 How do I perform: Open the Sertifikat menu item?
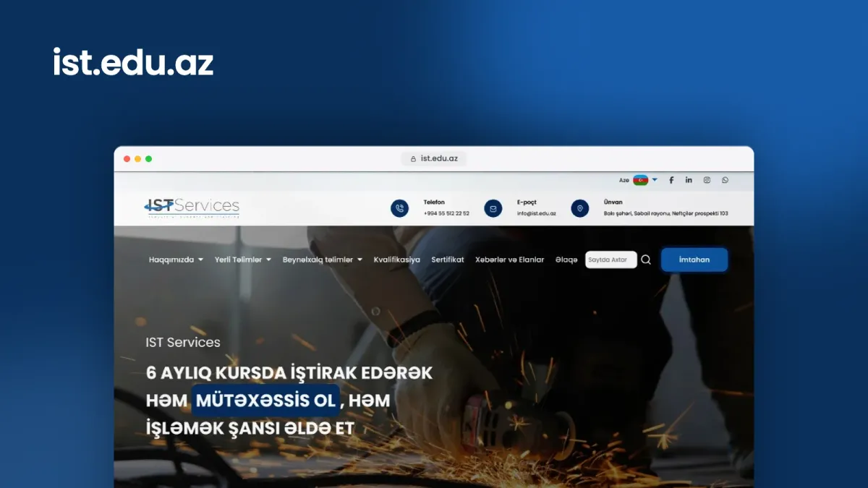(x=448, y=260)
